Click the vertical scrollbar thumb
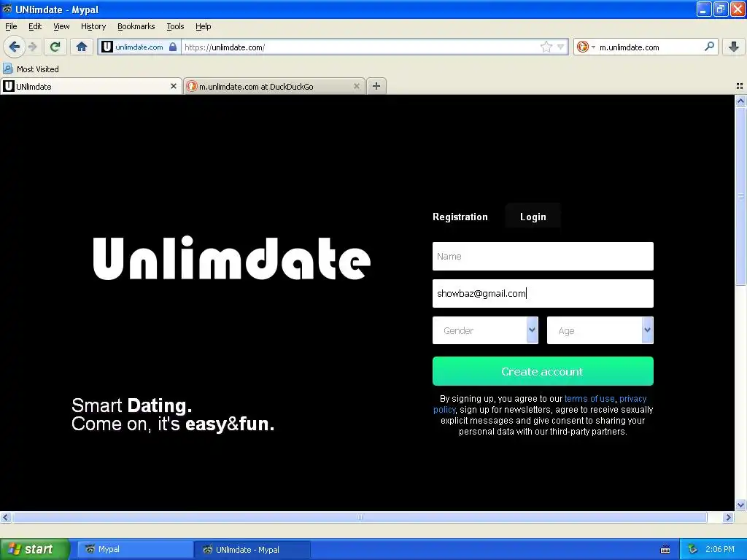747x560 pixels. (x=740, y=196)
